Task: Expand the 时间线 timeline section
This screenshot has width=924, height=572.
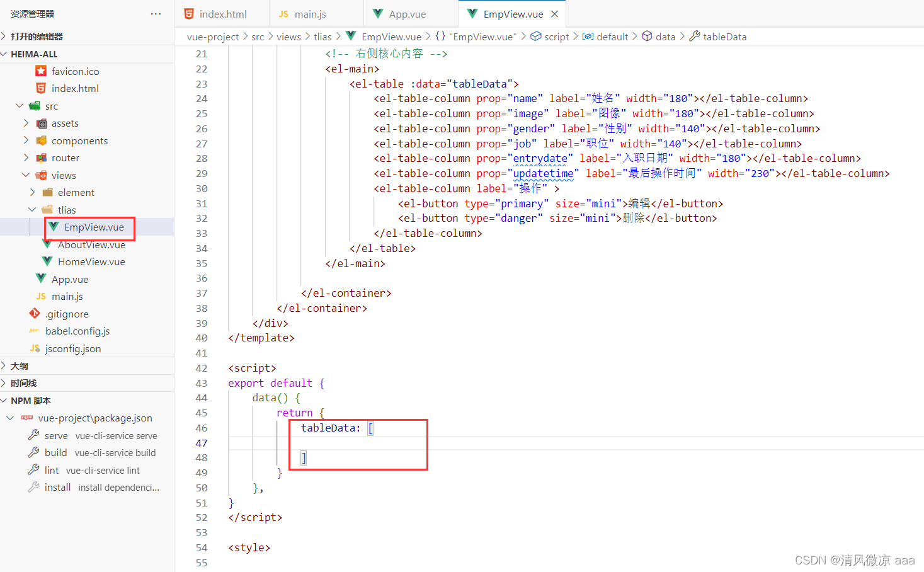Action: (4, 383)
